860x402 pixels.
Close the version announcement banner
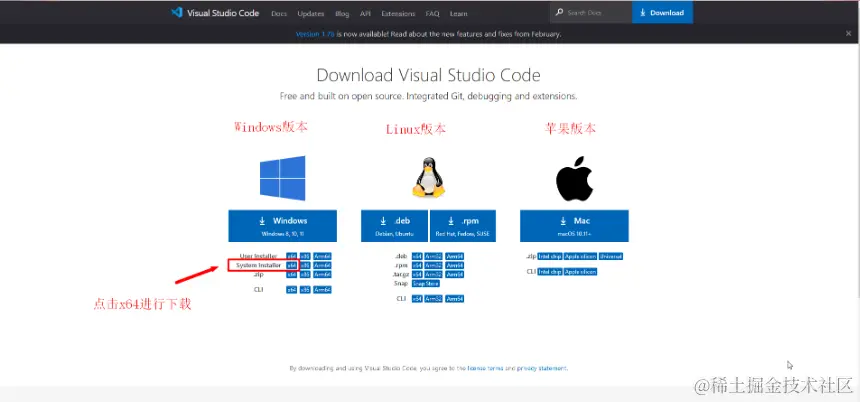[848, 33]
